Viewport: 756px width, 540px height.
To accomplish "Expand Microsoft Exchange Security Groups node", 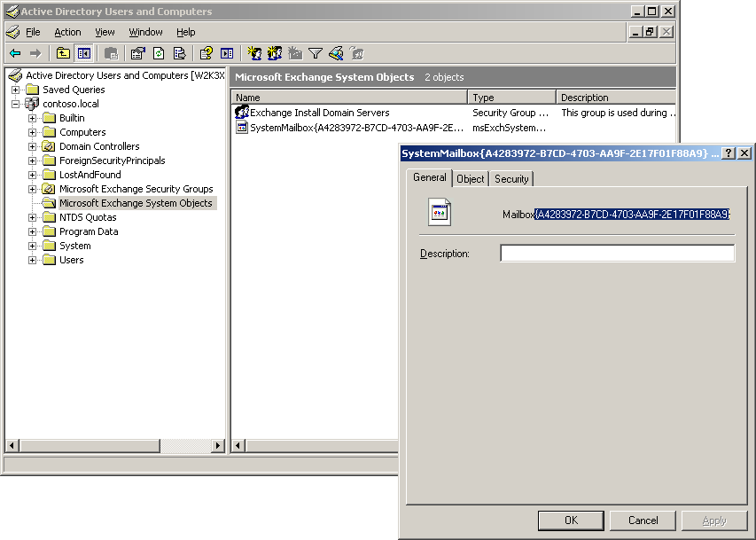I will pos(32,189).
